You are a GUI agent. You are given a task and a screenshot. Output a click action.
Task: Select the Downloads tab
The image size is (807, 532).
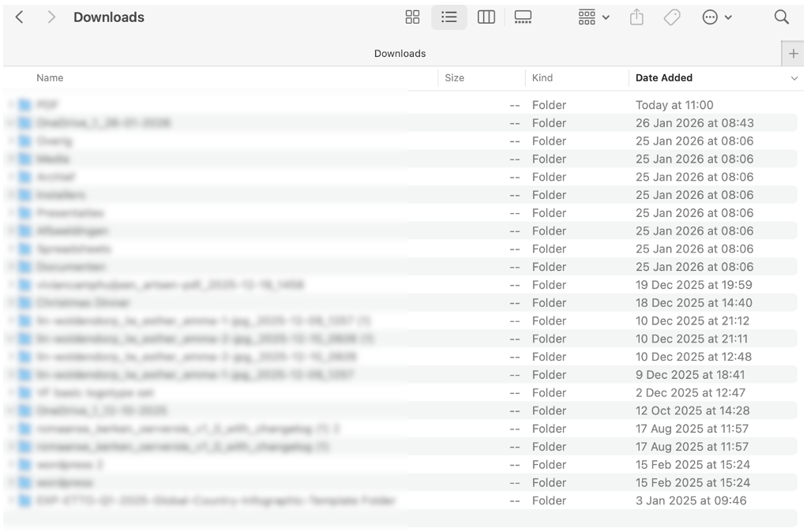400,53
